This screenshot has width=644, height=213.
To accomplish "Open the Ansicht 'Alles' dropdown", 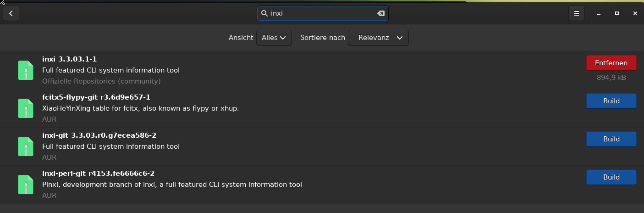I will coord(274,38).
